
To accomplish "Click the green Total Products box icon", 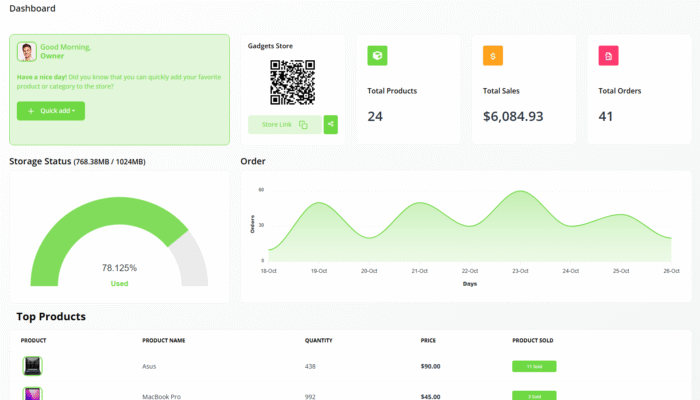I will coord(377,56).
